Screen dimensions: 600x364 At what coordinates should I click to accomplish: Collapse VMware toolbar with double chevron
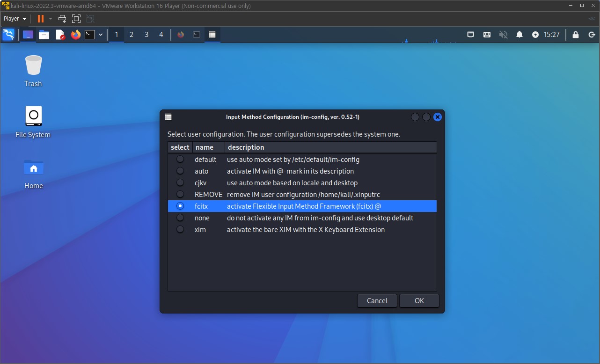pyautogui.click(x=592, y=19)
